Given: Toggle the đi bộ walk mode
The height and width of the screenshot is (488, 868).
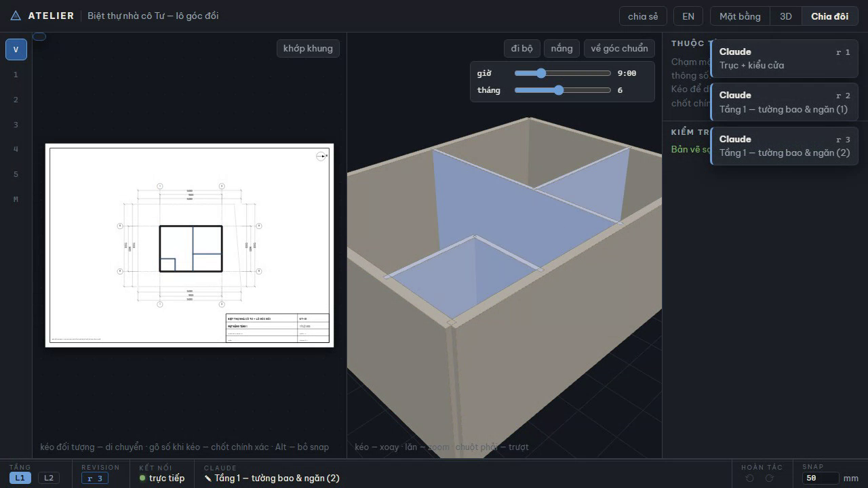Looking at the screenshot, I should [x=522, y=48].
